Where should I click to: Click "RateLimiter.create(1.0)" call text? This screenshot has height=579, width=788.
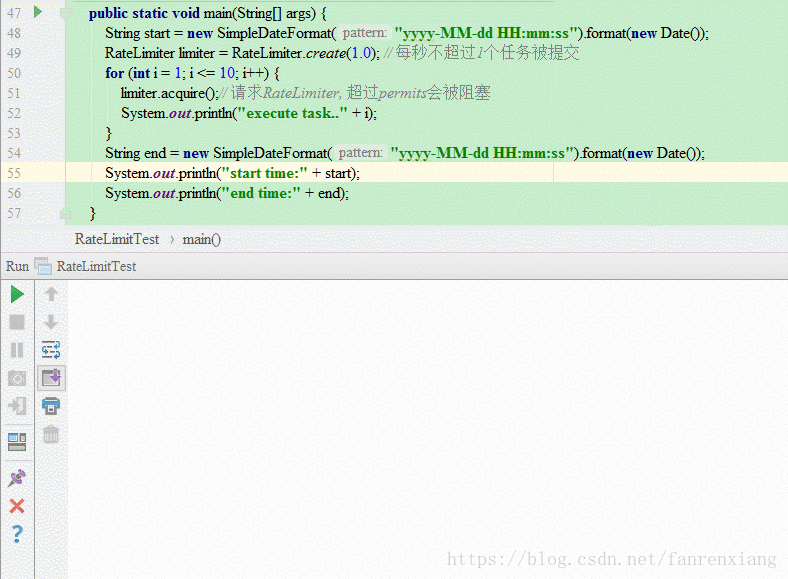click(304, 53)
